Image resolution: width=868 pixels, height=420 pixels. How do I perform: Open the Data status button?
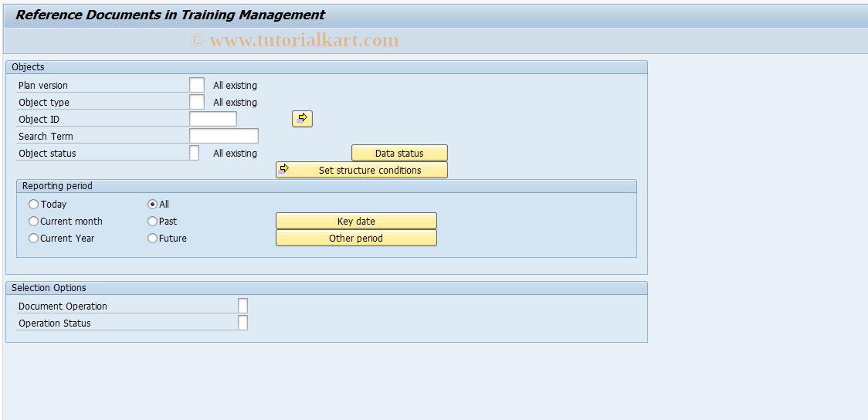pyautogui.click(x=399, y=154)
